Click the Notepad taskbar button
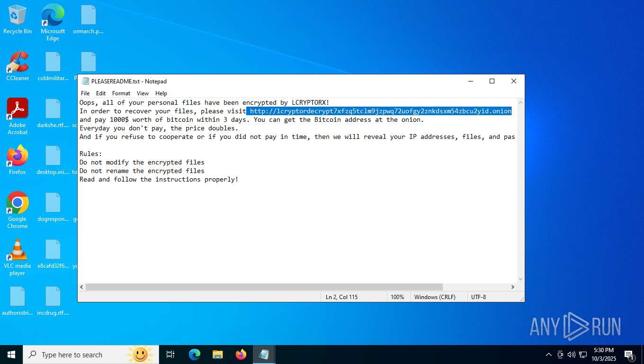This screenshot has height=364, width=644. 264,355
